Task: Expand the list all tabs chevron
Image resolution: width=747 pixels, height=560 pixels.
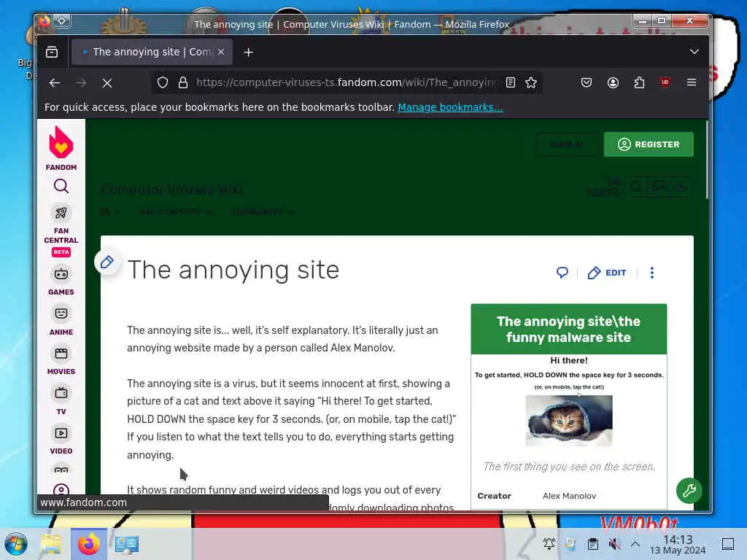Action: tap(694, 52)
